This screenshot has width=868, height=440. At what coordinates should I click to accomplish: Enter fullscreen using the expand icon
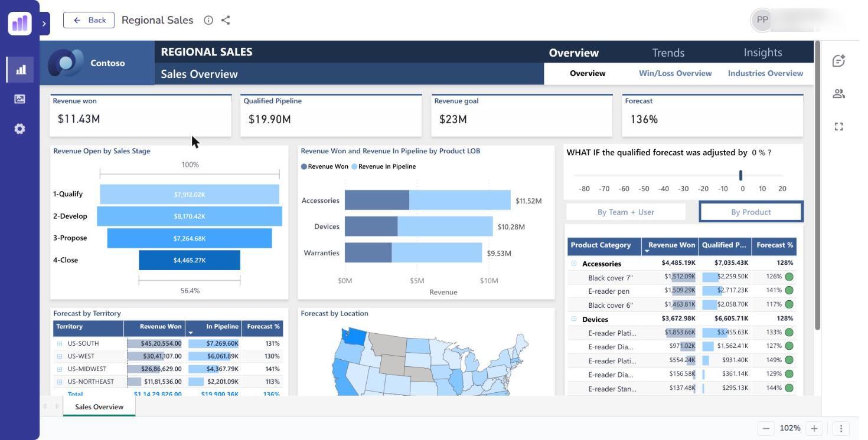tap(838, 126)
